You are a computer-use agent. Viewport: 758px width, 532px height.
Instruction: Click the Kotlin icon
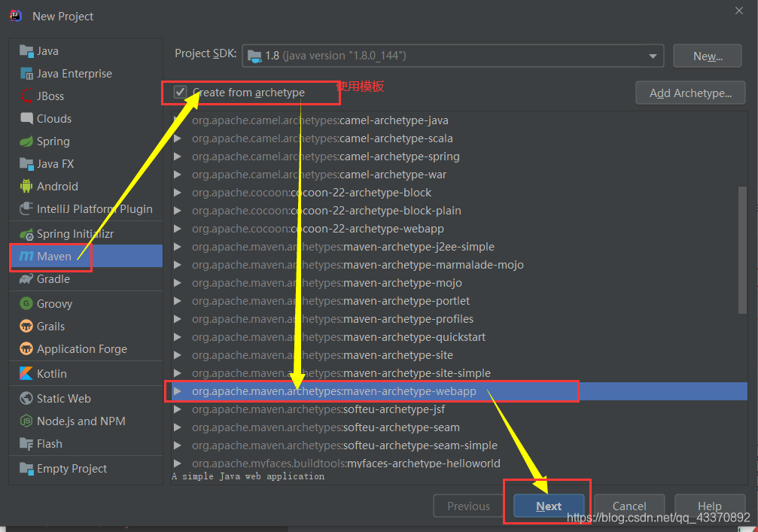point(26,373)
